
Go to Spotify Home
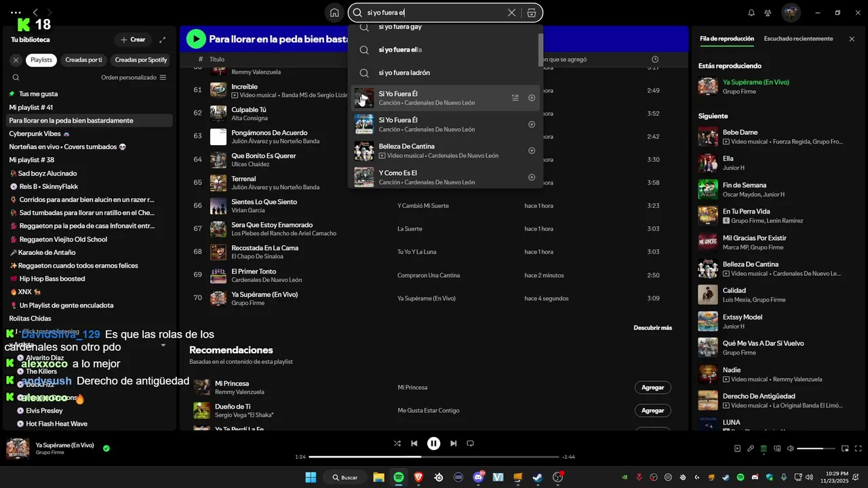pos(334,12)
